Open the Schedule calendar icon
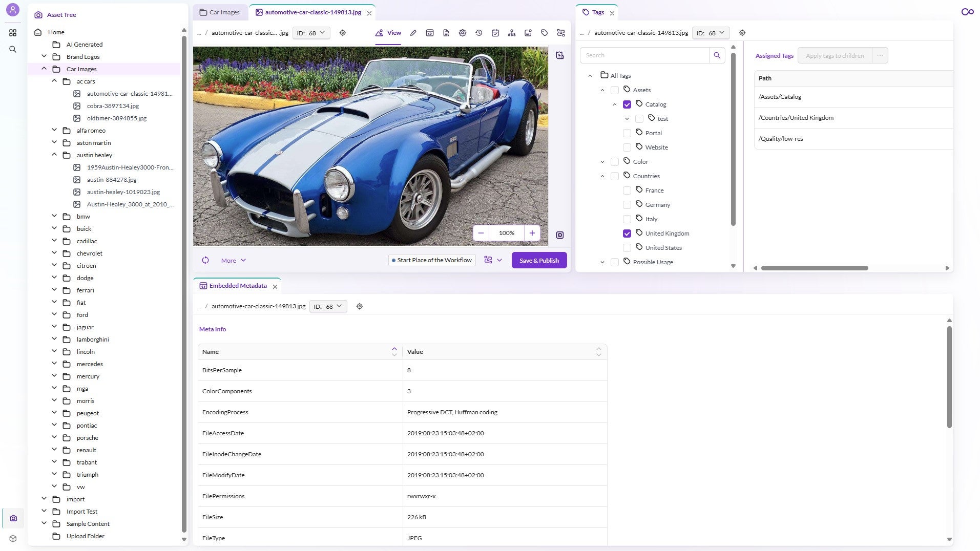 pos(495,32)
